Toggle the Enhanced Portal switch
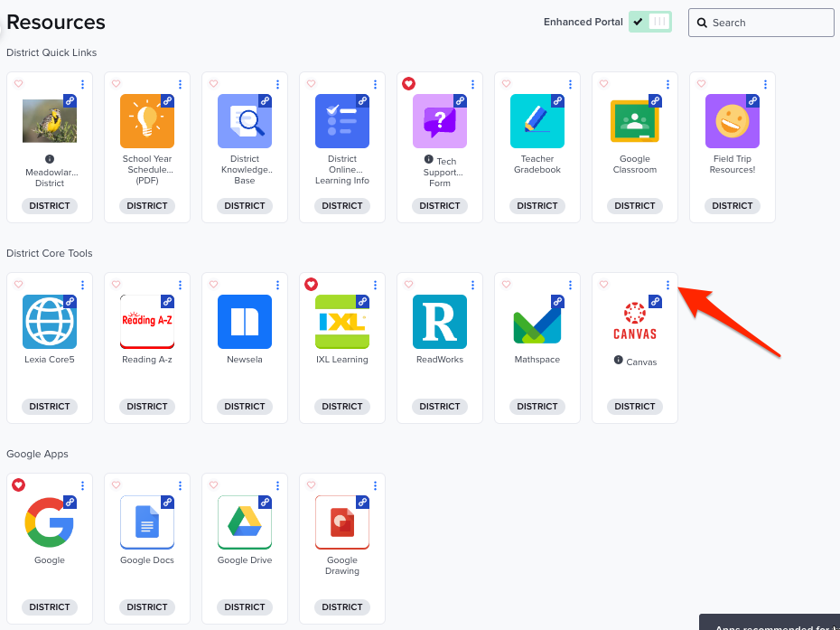Screen dimensions: 840x630 [x=650, y=22]
